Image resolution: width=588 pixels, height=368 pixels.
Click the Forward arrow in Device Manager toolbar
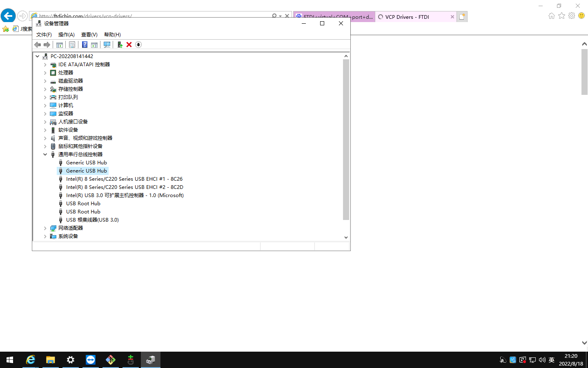point(47,45)
